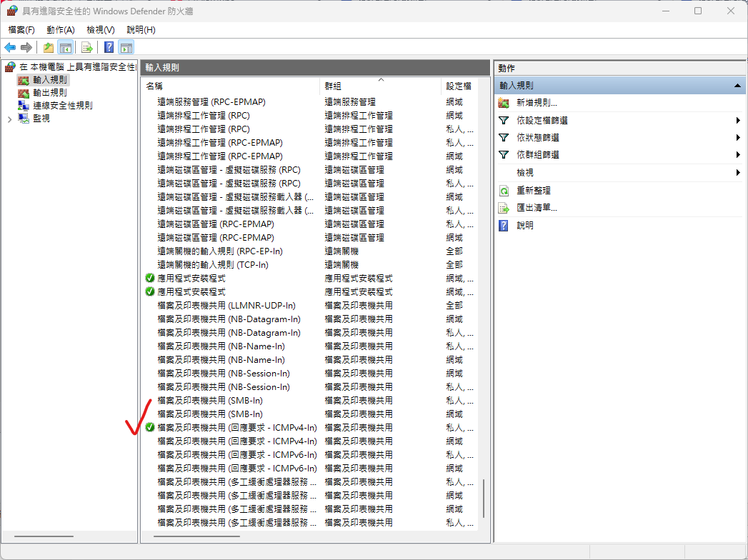Sort by the 名稱 column header
Image resolution: width=748 pixels, height=560 pixels.
coord(231,86)
